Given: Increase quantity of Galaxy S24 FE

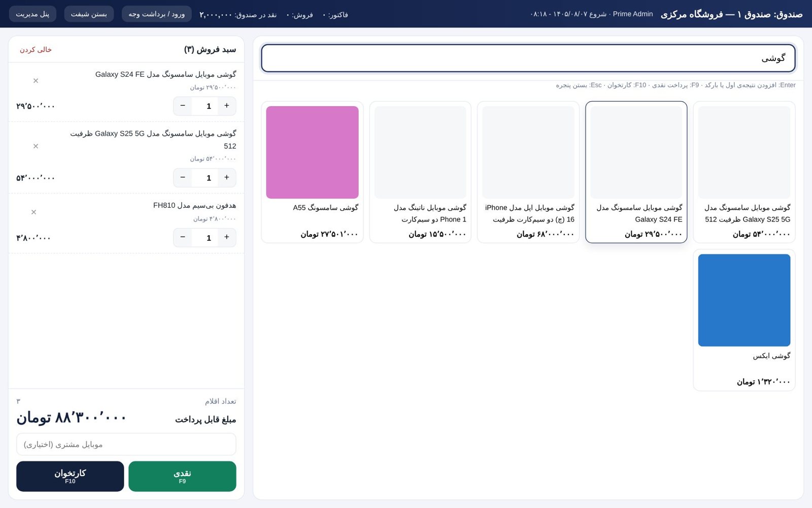Looking at the screenshot, I should click(x=227, y=106).
